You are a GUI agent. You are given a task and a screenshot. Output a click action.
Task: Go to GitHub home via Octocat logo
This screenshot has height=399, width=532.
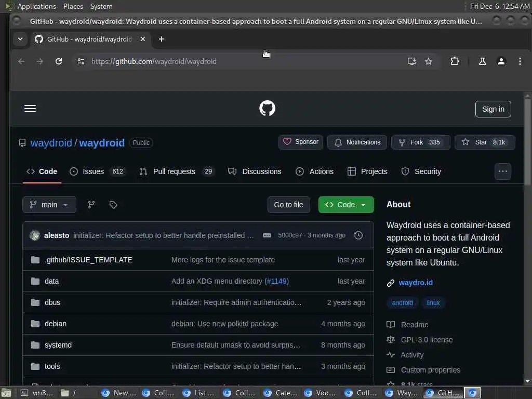(268, 108)
